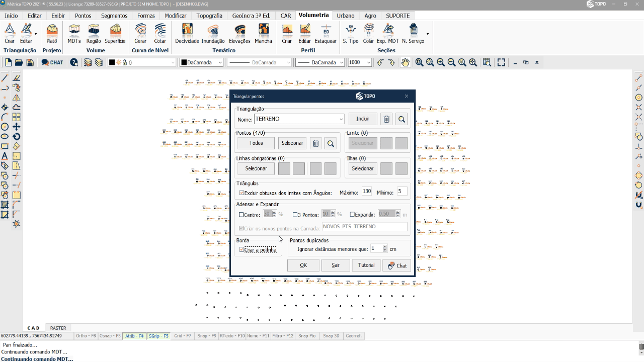Click the Todos points button
Image resolution: width=644 pixels, height=362 pixels.
256,143
